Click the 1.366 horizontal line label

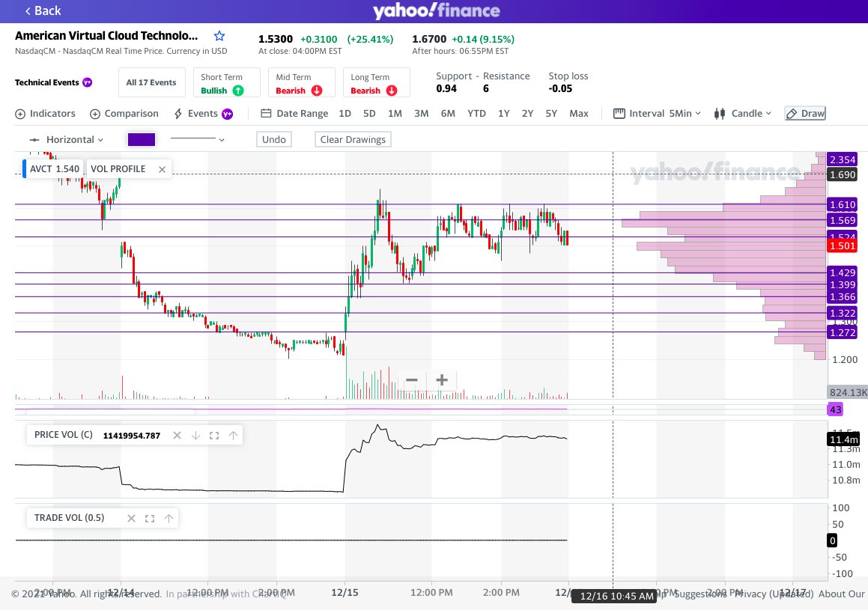pos(842,297)
